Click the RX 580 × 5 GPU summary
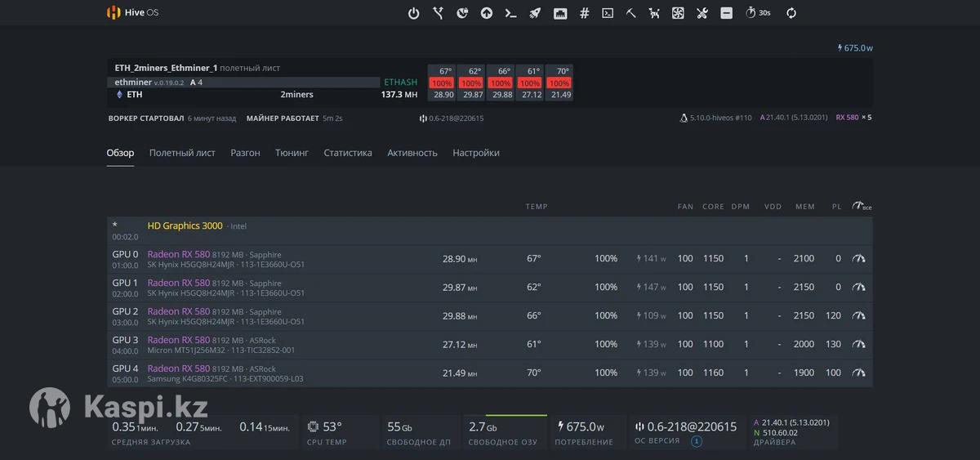The image size is (980, 460). [x=853, y=118]
